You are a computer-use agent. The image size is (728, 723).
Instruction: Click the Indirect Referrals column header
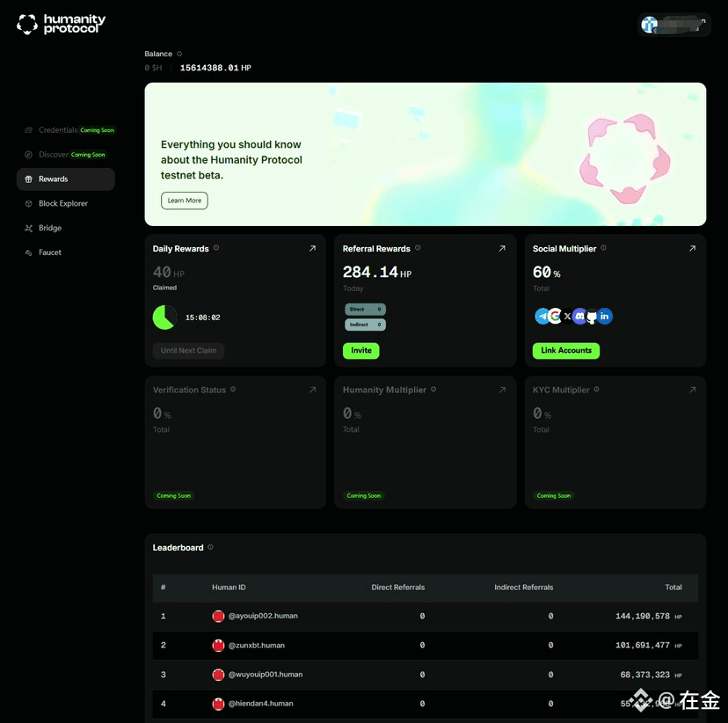click(524, 588)
